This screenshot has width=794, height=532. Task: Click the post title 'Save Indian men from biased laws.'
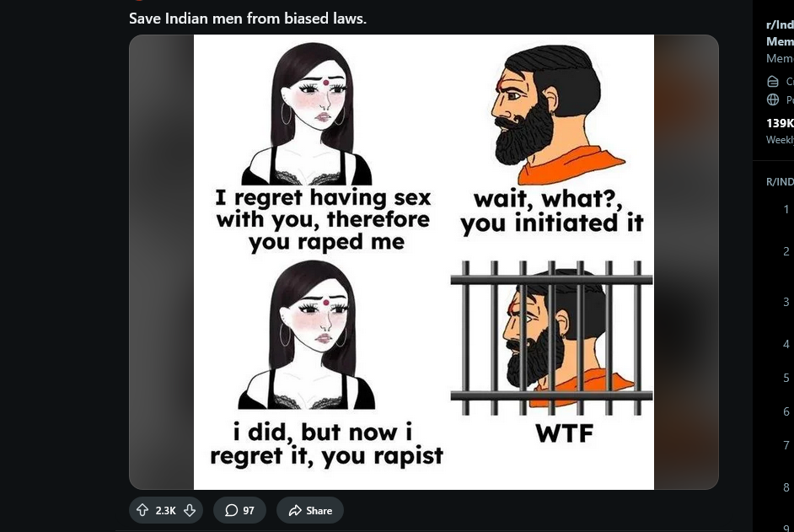[x=248, y=19]
